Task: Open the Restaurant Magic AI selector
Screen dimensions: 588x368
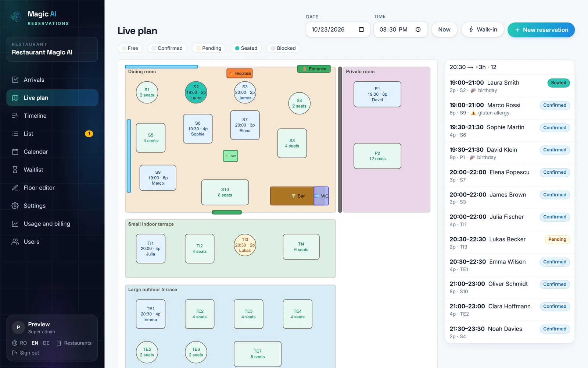Action: pos(52,49)
